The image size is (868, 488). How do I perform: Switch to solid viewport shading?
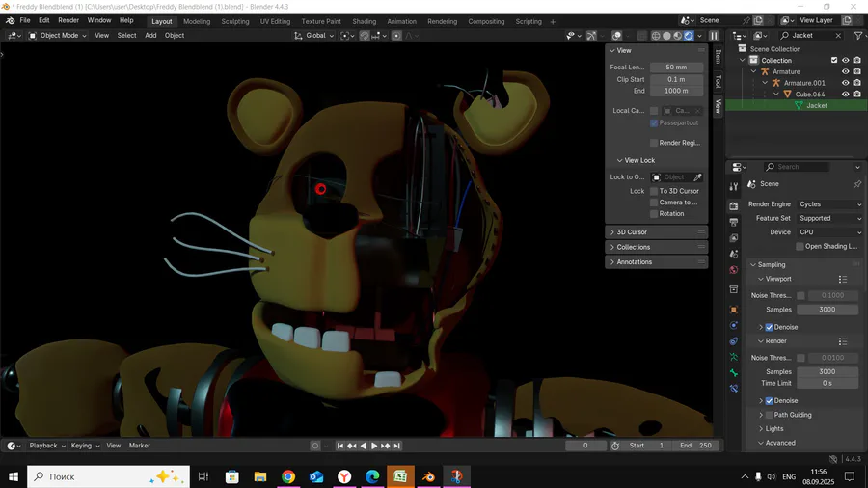[666, 36]
